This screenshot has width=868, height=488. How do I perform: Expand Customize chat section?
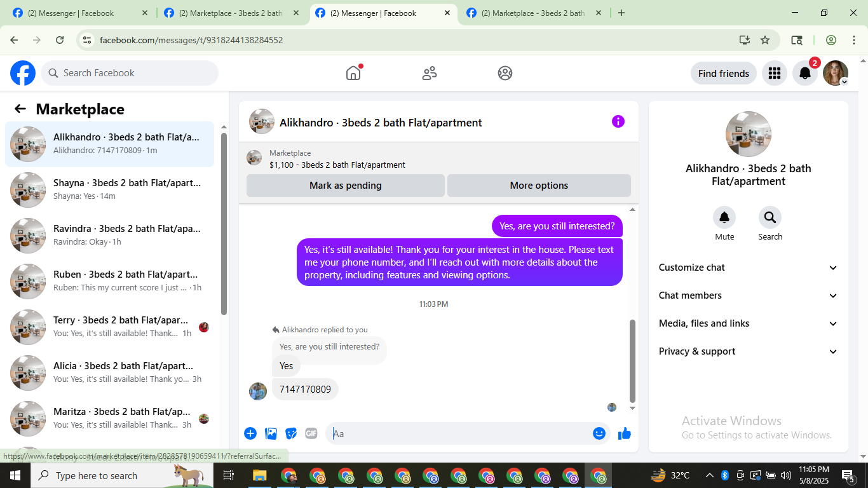(x=748, y=268)
